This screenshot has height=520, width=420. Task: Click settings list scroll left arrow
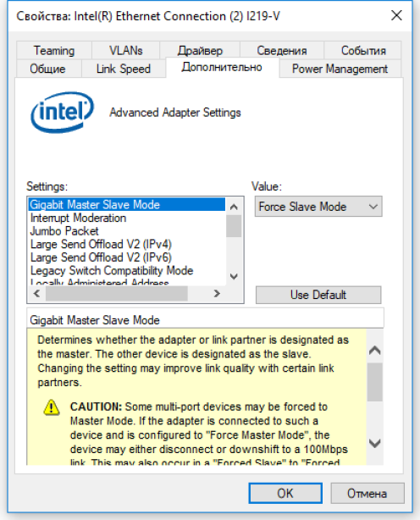(x=36, y=294)
